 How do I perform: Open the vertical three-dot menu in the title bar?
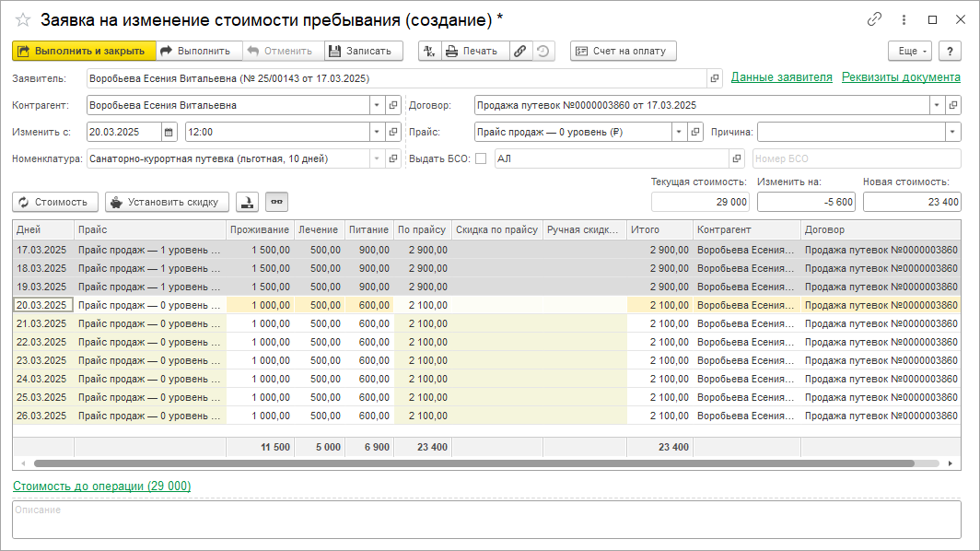point(904,19)
